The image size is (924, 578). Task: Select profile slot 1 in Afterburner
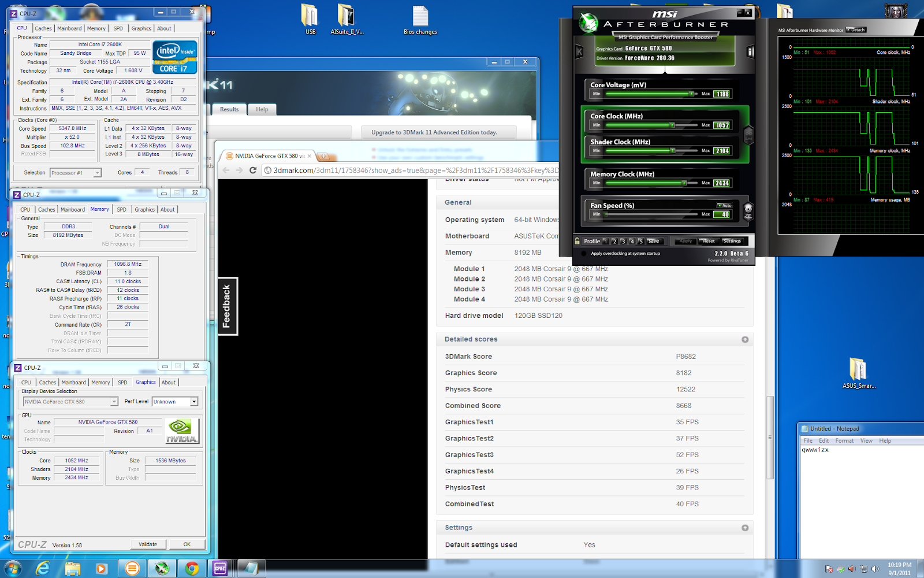click(x=605, y=241)
